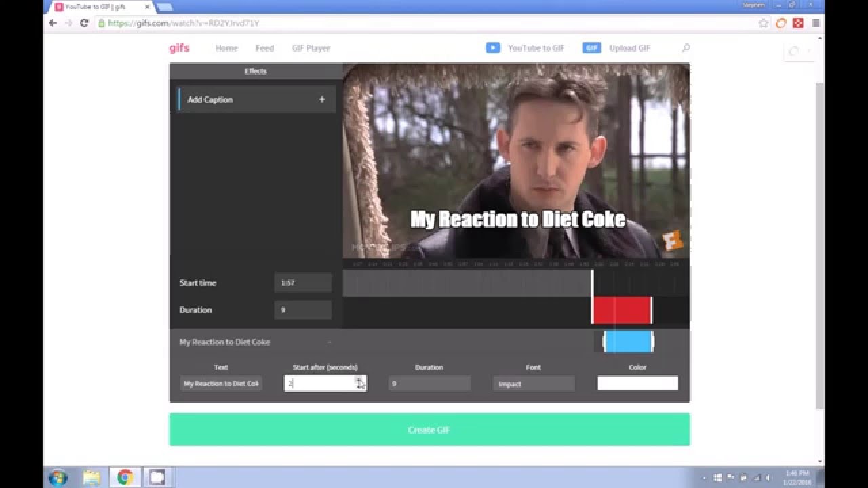Click the orange circular extension icon
The image size is (868, 488).
pos(781,23)
